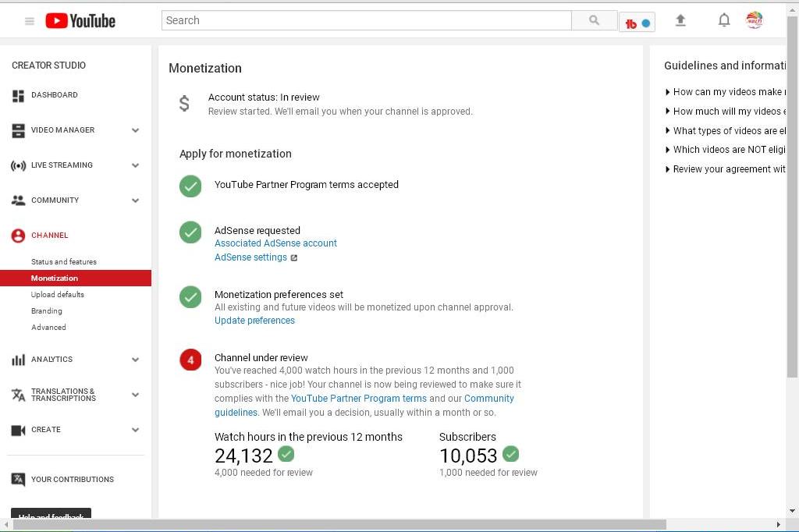Viewport: 799px width, 532px height.
Task: Click the Monetization preferences green checkmark
Action: 190,296
